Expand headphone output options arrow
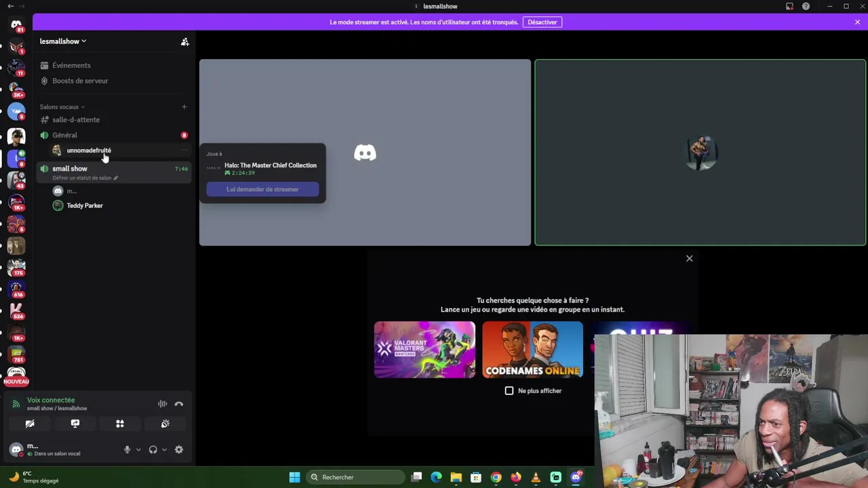This screenshot has height=488, width=868. pos(164,449)
